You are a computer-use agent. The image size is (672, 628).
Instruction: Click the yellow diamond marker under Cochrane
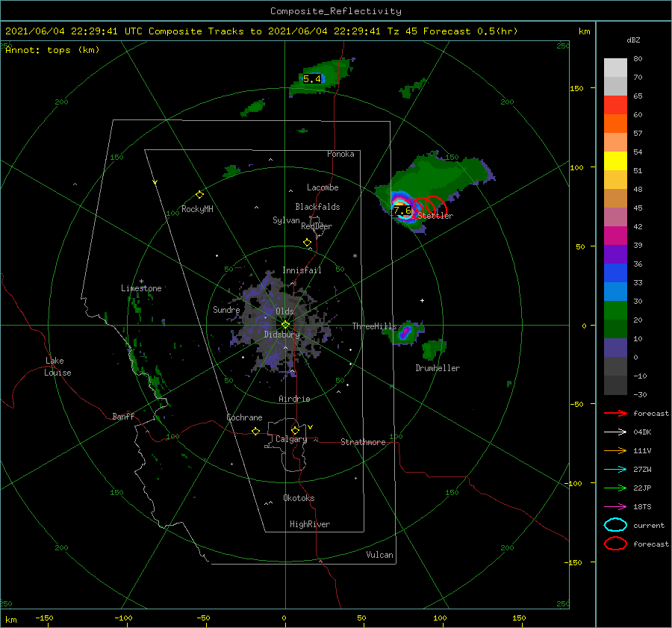pyautogui.click(x=255, y=432)
